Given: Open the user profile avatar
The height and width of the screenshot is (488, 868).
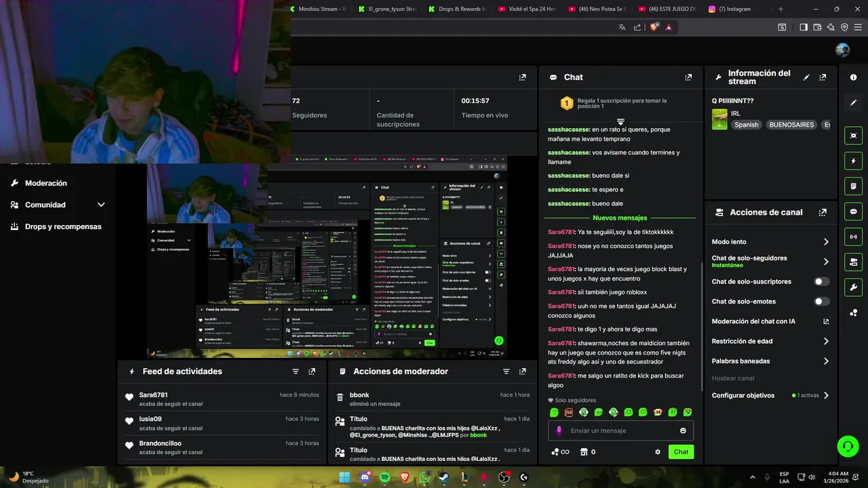Looking at the screenshot, I should 843,50.
